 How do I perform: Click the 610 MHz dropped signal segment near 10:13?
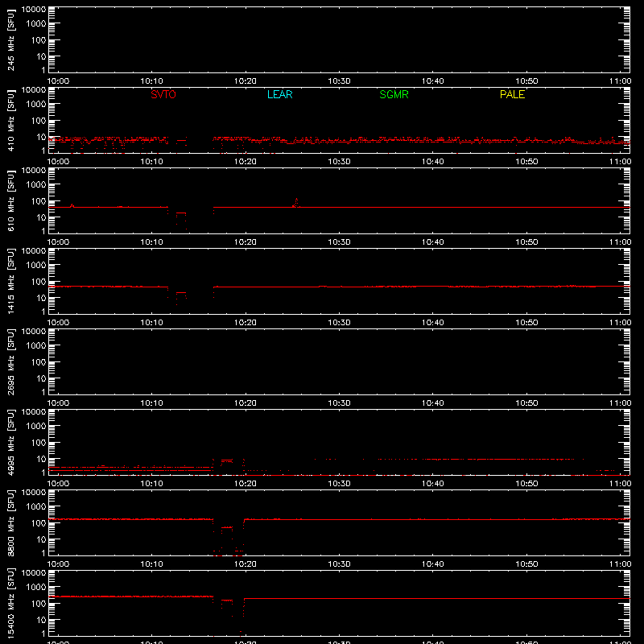tap(180, 213)
